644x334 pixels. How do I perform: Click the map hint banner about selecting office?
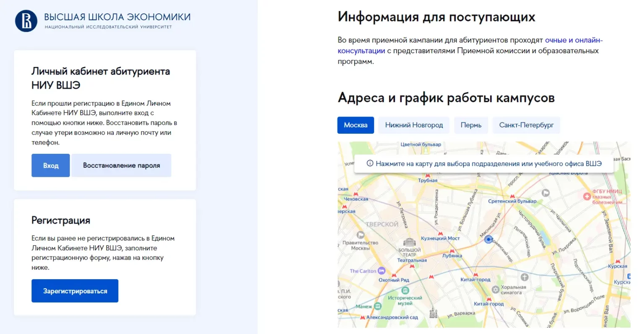coord(484,164)
